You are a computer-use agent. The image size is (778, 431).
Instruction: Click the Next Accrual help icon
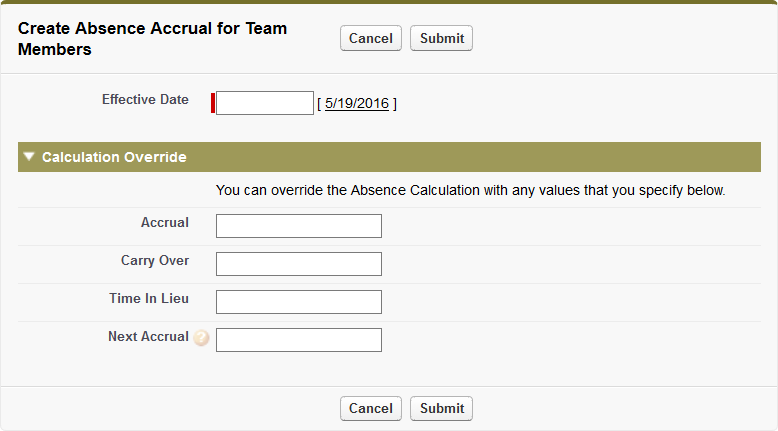pyautogui.click(x=201, y=339)
